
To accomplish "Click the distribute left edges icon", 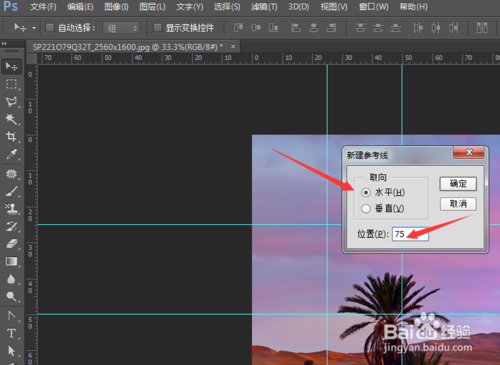I will (418, 28).
